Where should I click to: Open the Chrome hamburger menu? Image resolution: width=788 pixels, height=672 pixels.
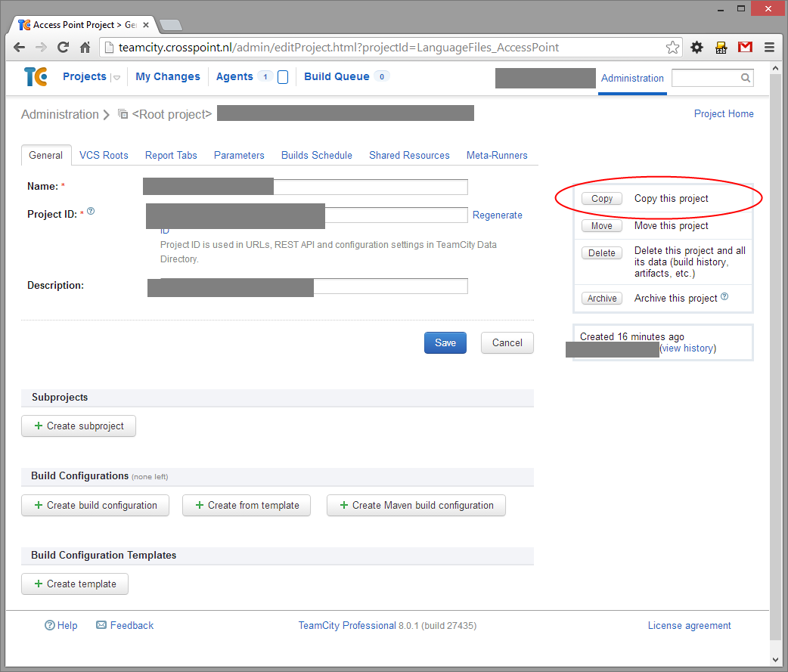[x=769, y=48]
